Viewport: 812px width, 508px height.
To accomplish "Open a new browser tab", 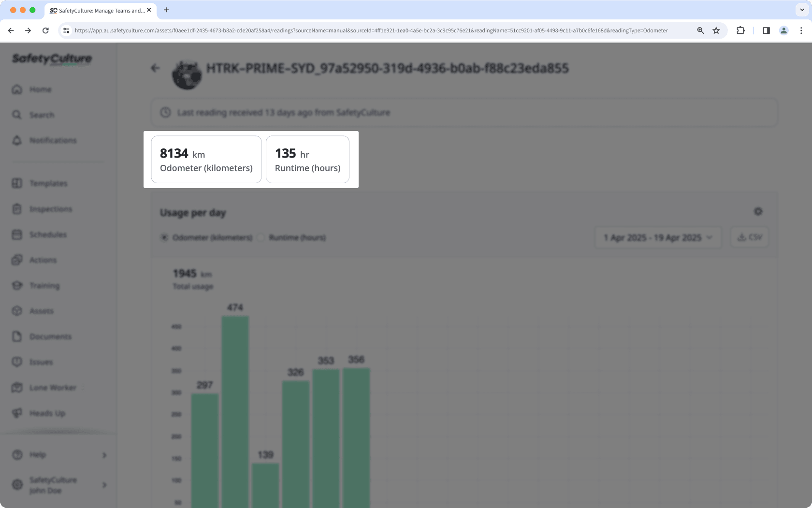I will click(166, 10).
